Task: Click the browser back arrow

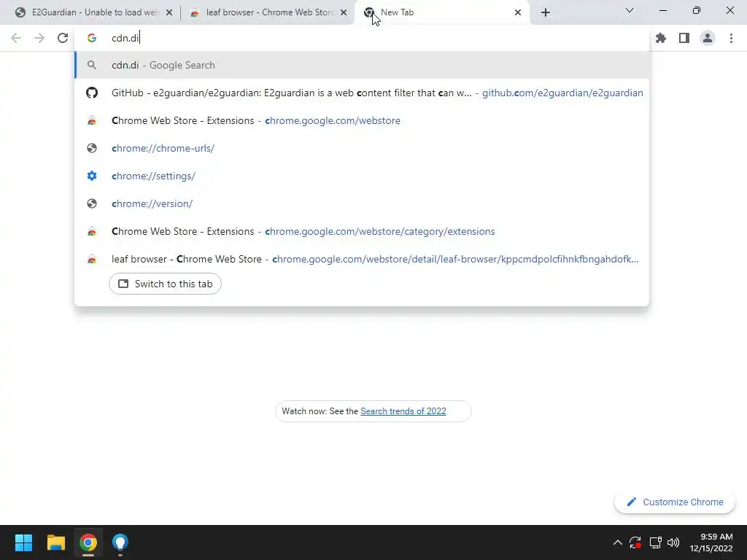Action: click(16, 38)
